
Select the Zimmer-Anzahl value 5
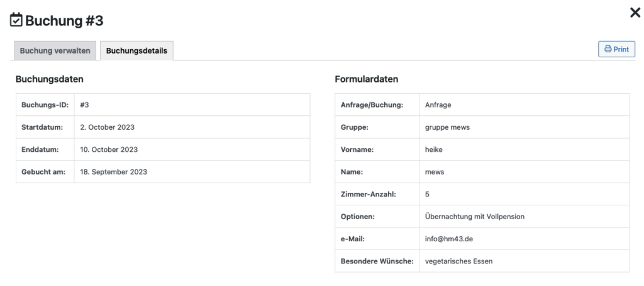tap(428, 194)
